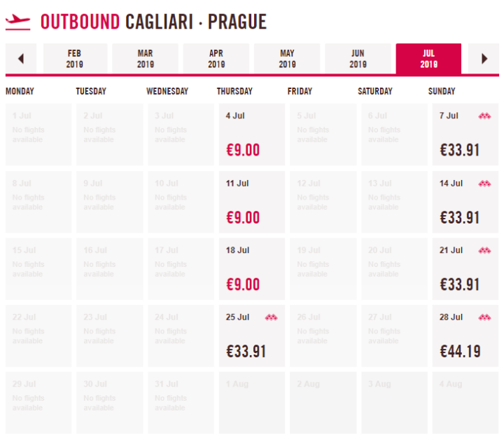This screenshot has height=440, width=504.
Task: Go to next months with right arrow
Action: coord(484,59)
